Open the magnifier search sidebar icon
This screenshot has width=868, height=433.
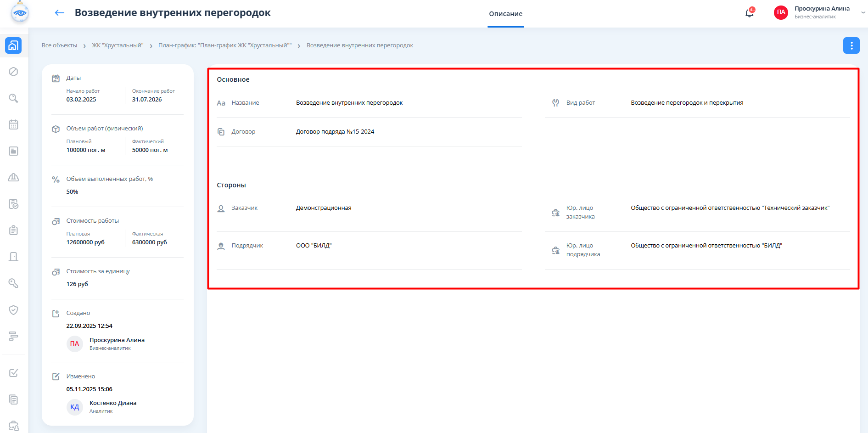(x=13, y=98)
